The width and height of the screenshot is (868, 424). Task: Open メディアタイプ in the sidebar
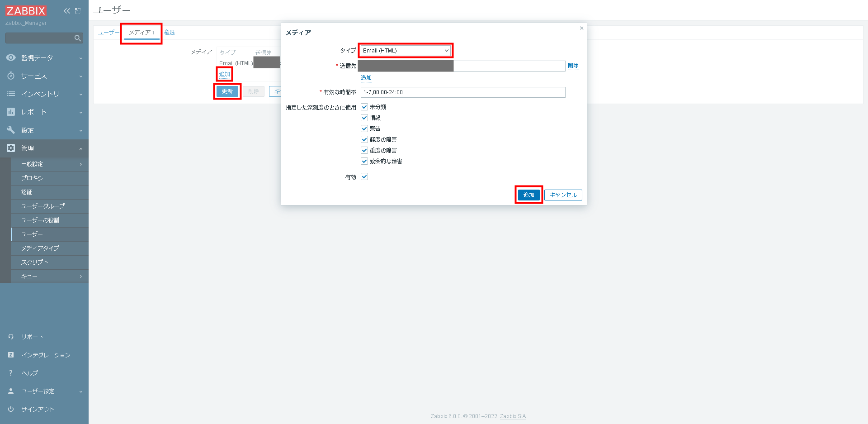point(50,248)
